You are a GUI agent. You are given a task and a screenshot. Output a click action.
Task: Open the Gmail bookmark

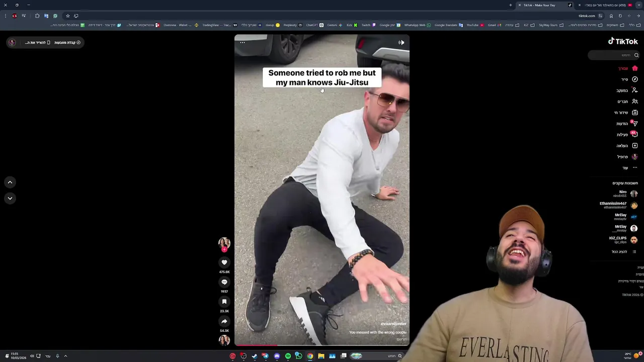pyautogui.click(x=494, y=25)
